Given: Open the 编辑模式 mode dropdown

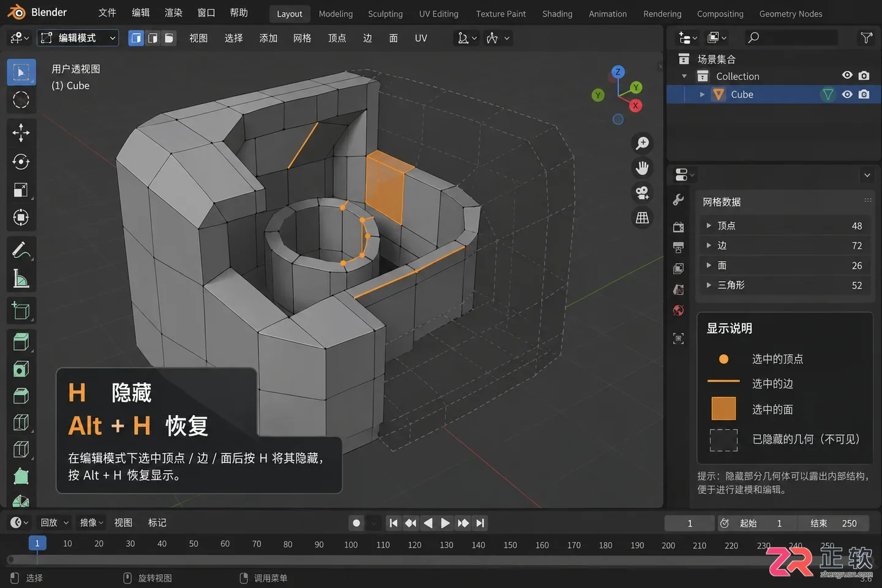Looking at the screenshot, I should pos(78,38).
